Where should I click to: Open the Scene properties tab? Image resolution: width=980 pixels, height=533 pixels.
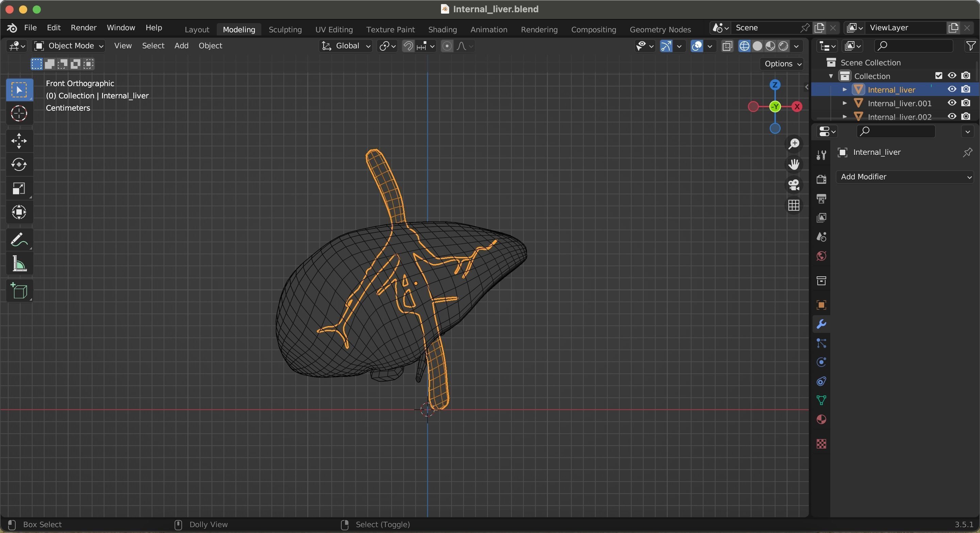coord(821,237)
